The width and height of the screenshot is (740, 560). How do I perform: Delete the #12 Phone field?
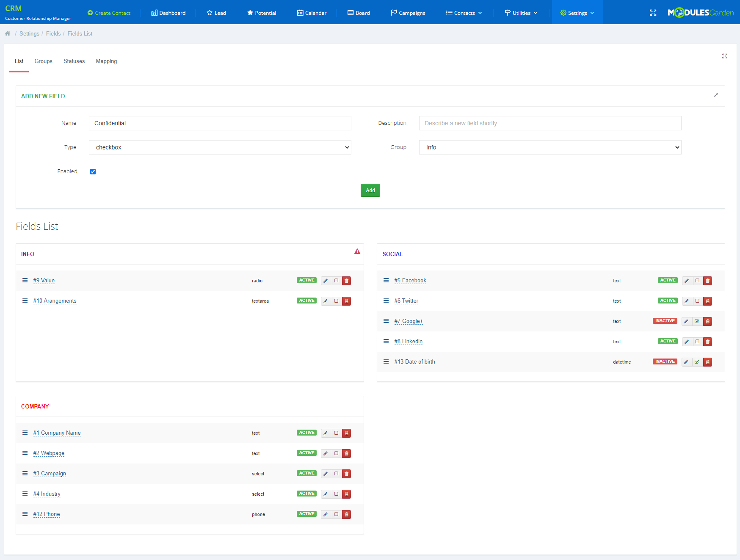(346, 514)
